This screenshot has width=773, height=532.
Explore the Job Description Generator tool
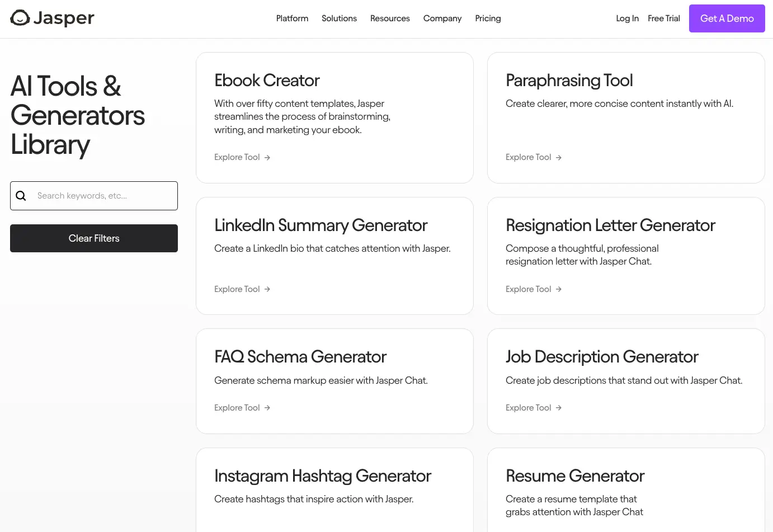(x=534, y=408)
